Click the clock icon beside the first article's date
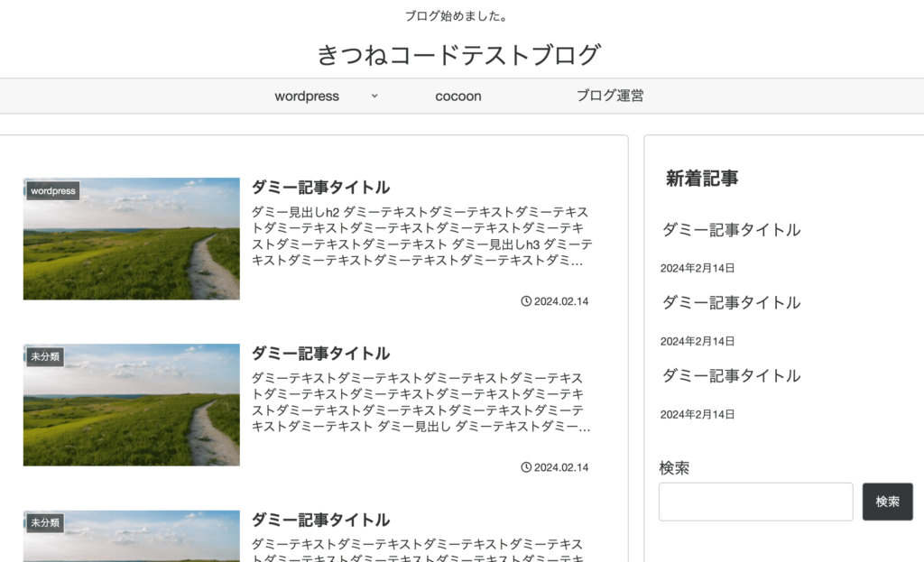Viewport: 924px width, 562px height. (526, 301)
